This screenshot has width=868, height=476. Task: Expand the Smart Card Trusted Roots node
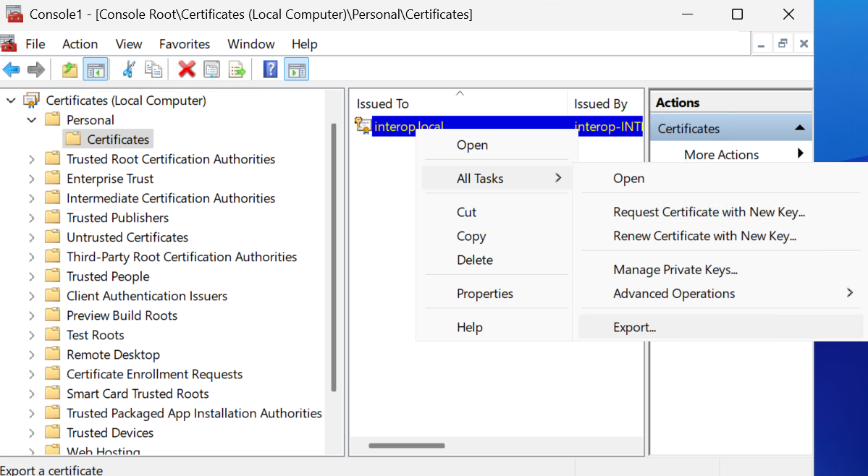point(32,394)
